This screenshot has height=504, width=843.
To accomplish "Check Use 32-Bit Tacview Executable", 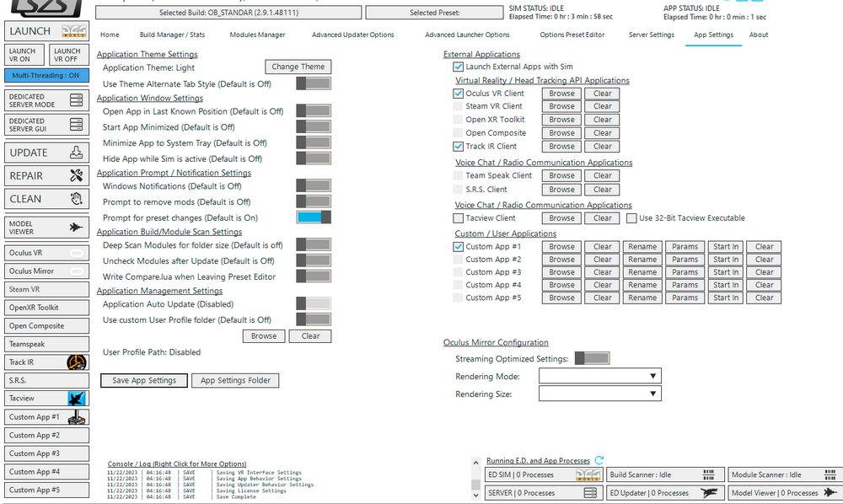I will point(631,218).
